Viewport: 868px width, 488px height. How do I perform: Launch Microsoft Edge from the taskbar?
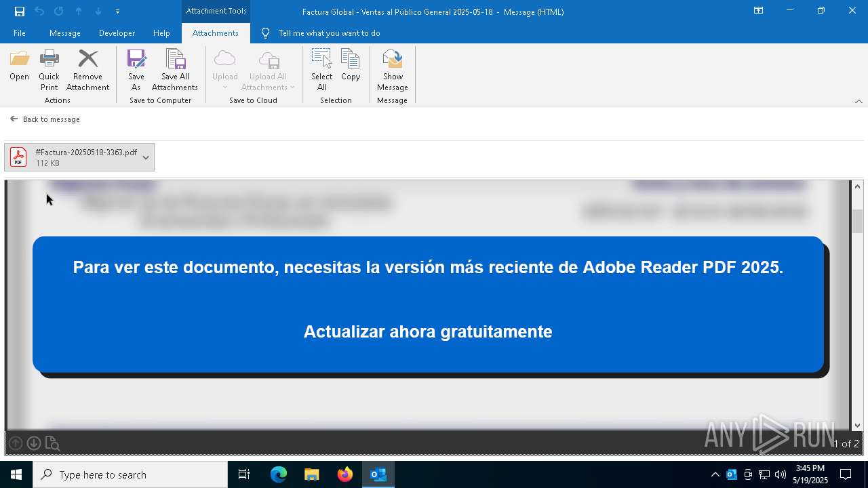pyautogui.click(x=279, y=474)
